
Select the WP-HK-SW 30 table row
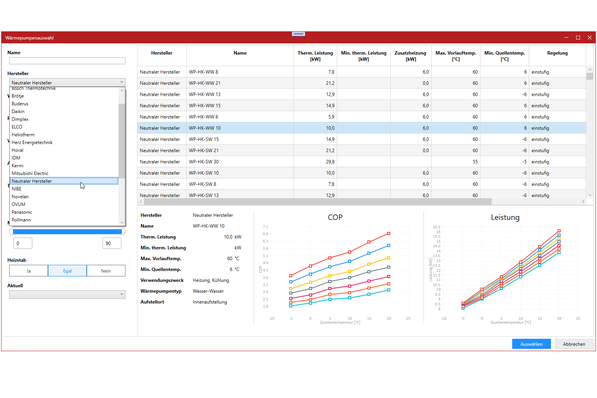tap(362, 162)
